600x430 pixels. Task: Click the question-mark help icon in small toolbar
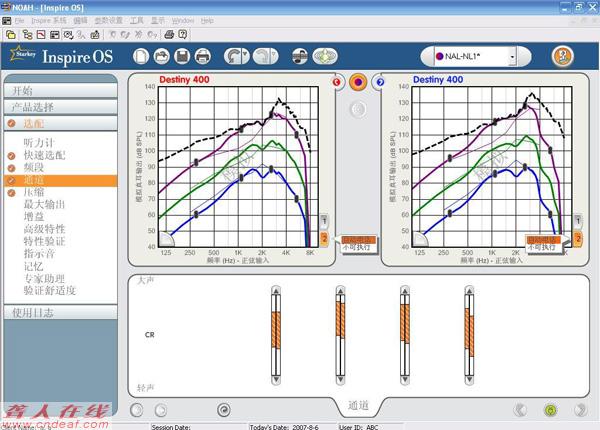tap(183, 35)
